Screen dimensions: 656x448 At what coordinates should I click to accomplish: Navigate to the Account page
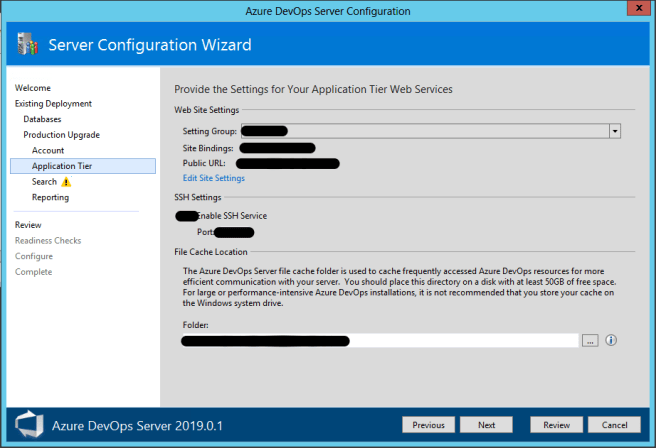click(x=48, y=150)
